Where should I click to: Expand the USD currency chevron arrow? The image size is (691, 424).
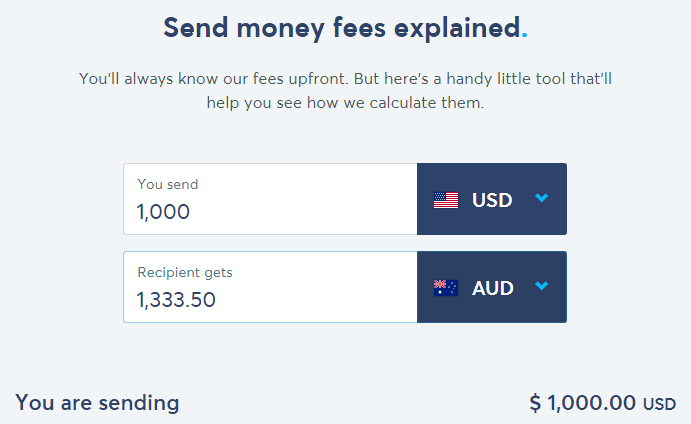click(542, 198)
